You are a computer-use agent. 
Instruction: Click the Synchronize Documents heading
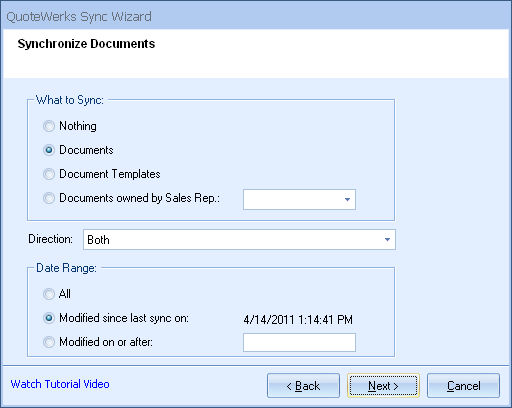click(x=86, y=44)
